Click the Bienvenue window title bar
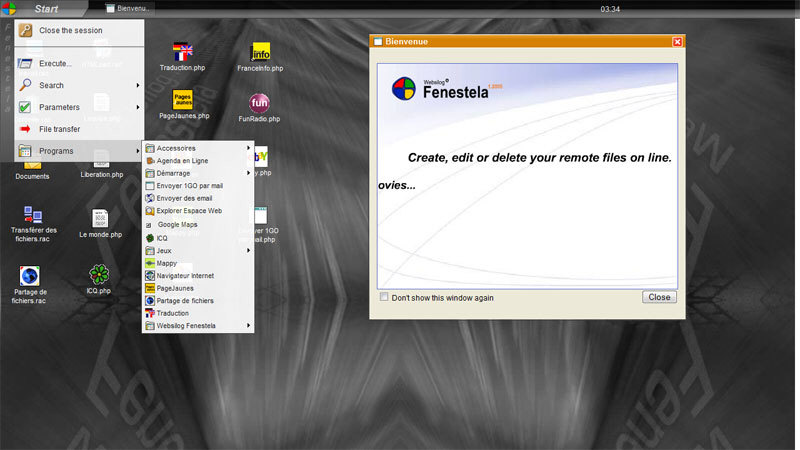Screen dimensions: 800x450 coord(527,41)
